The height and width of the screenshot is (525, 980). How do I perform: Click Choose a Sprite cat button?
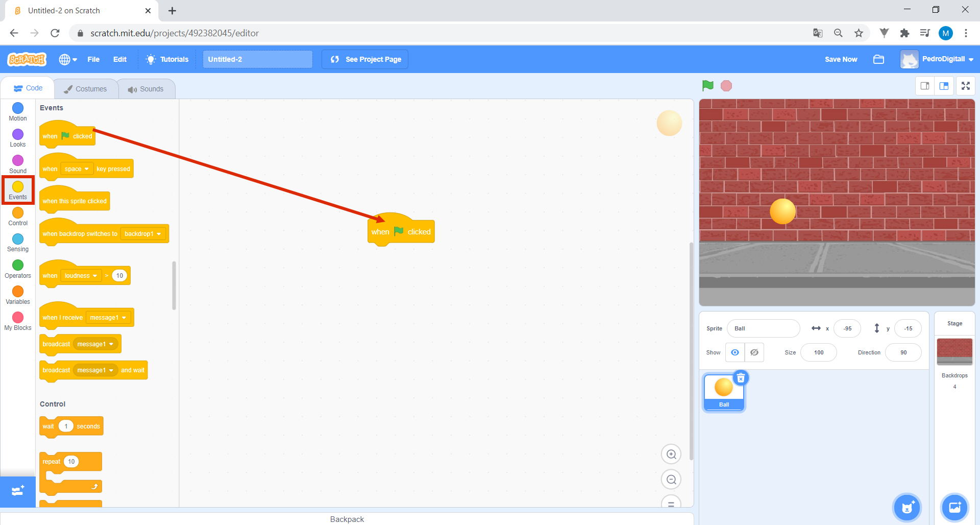click(907, 508)
